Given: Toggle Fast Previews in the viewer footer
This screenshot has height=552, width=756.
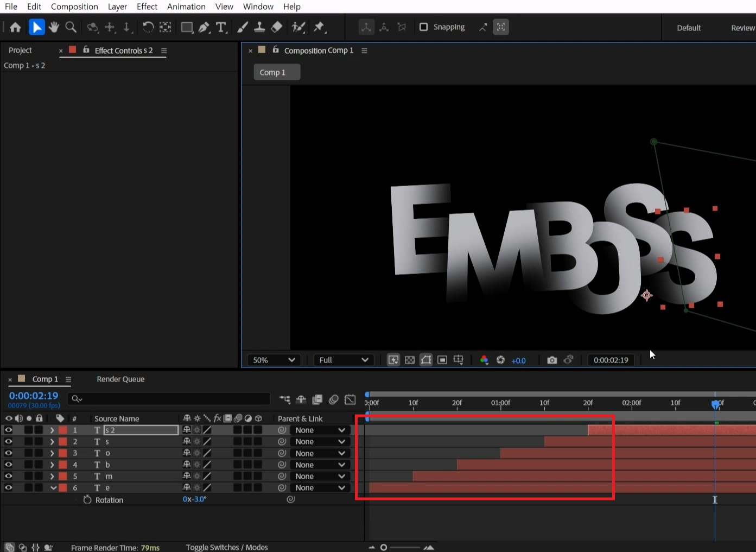Looking at the screenshot, I should [393, 360].
